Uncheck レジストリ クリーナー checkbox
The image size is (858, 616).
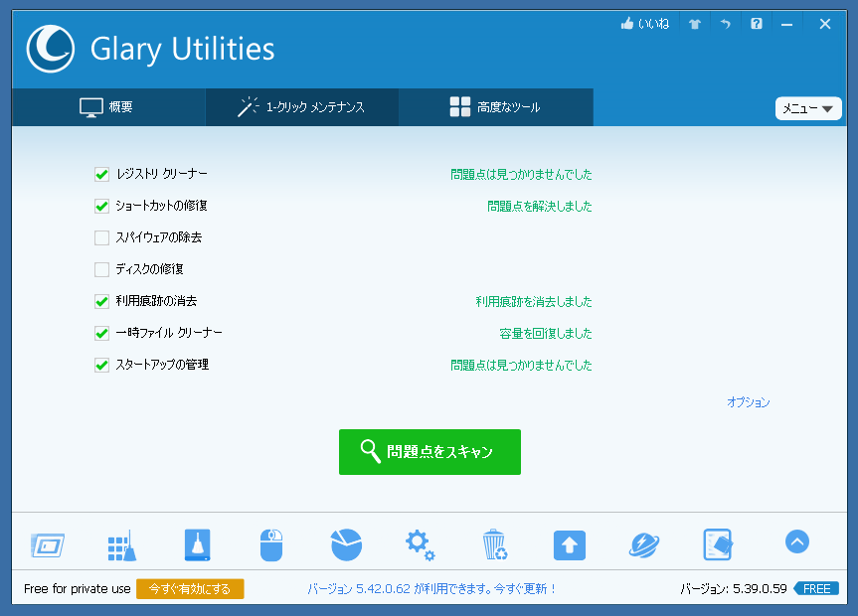(x=101, y=175)
